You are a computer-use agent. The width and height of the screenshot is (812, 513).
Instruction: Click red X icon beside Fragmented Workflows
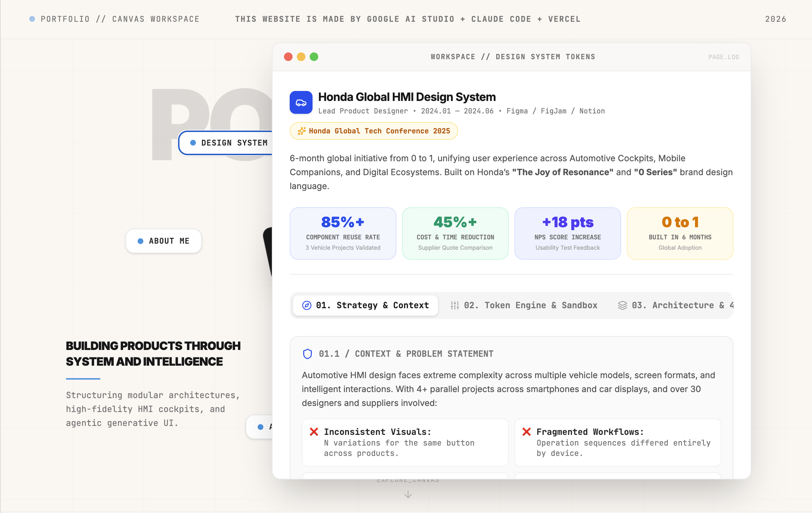[527, 432]
